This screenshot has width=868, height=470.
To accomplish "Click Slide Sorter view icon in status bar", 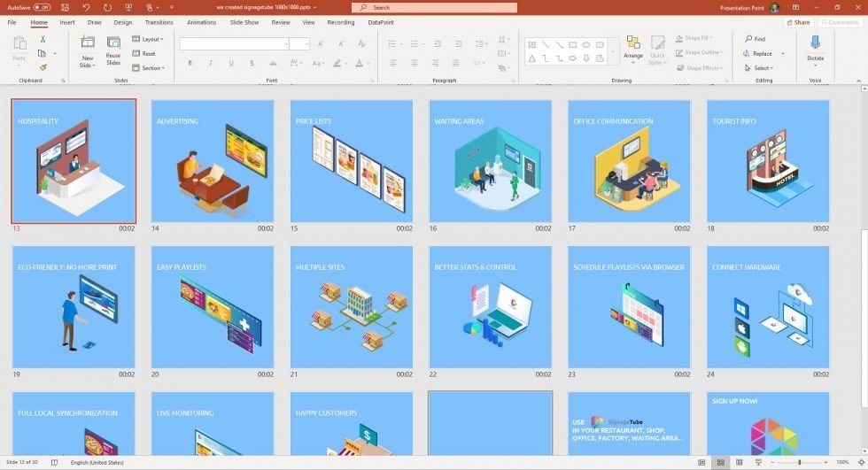I will [x=721, y=462].
